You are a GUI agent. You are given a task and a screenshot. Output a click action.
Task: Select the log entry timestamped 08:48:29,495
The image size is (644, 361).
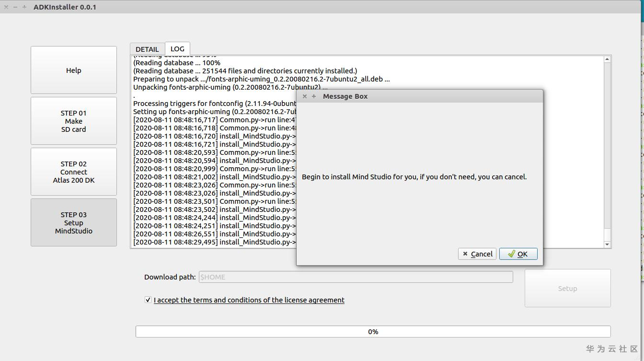pos(215,242)
